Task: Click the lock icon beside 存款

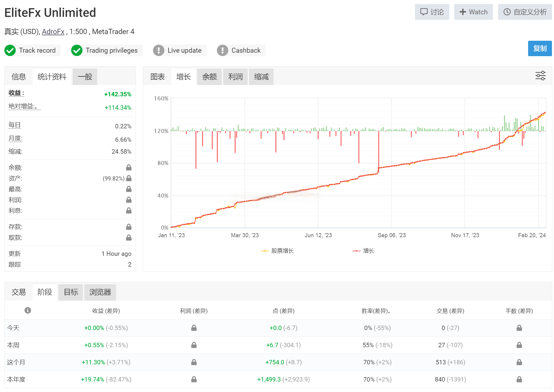Action: (129, 227)
